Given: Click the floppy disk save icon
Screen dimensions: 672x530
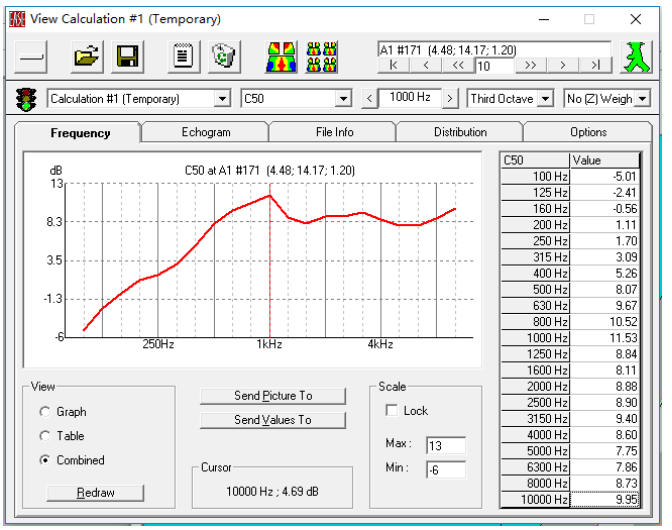Looking at the screenshot, I should pyautogui.click(x=127, y=57).
